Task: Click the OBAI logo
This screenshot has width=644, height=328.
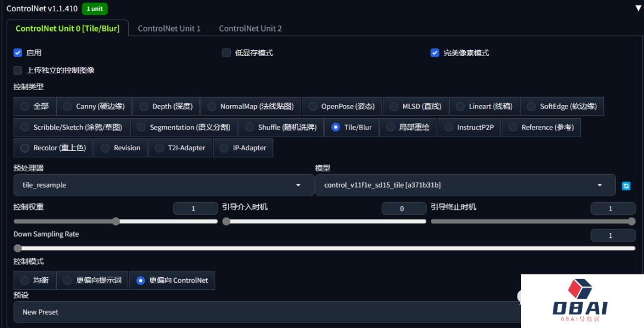Action: (x=580, y=300)
